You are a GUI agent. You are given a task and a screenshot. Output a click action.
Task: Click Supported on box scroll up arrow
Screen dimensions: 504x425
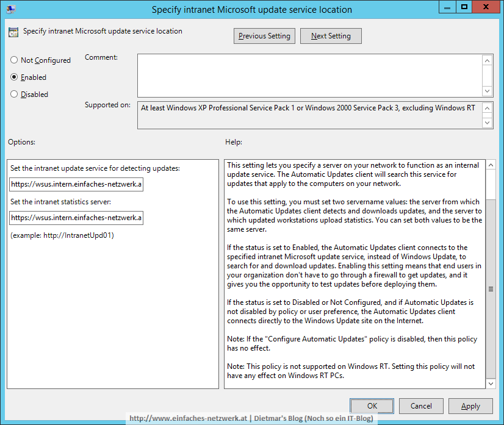click(488, 108)
